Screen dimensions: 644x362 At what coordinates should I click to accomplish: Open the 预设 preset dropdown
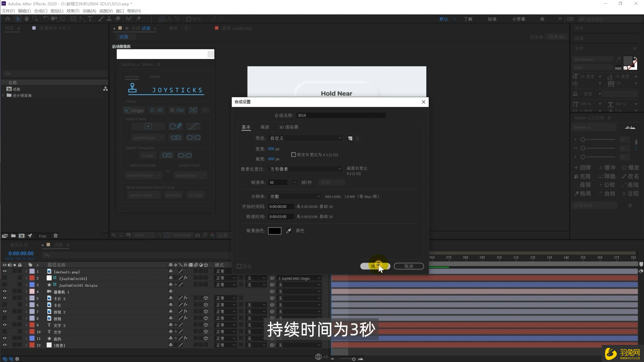[x=305, y=138]
